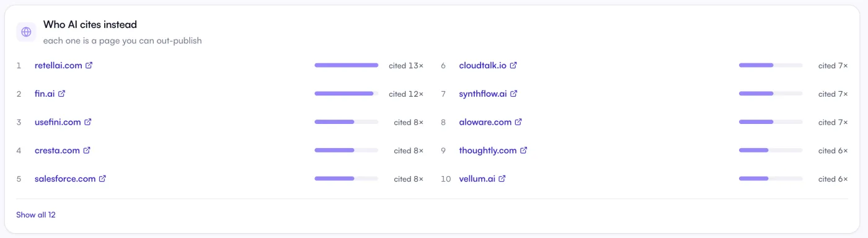
Task: Open external link icon next to cloudtalk.io
Action: 513,65
